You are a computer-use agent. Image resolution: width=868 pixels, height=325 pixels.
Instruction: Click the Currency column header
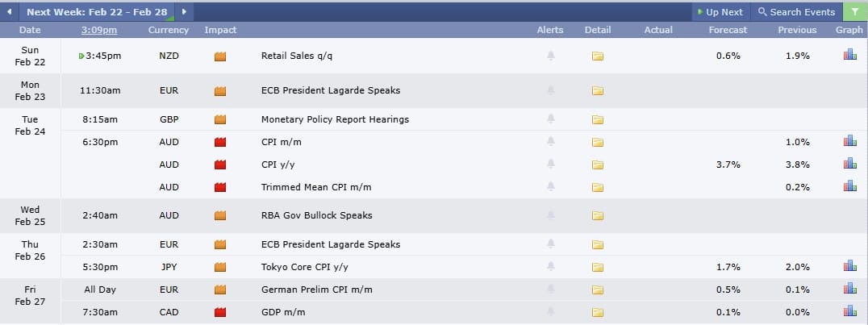[x=169, y=30]
